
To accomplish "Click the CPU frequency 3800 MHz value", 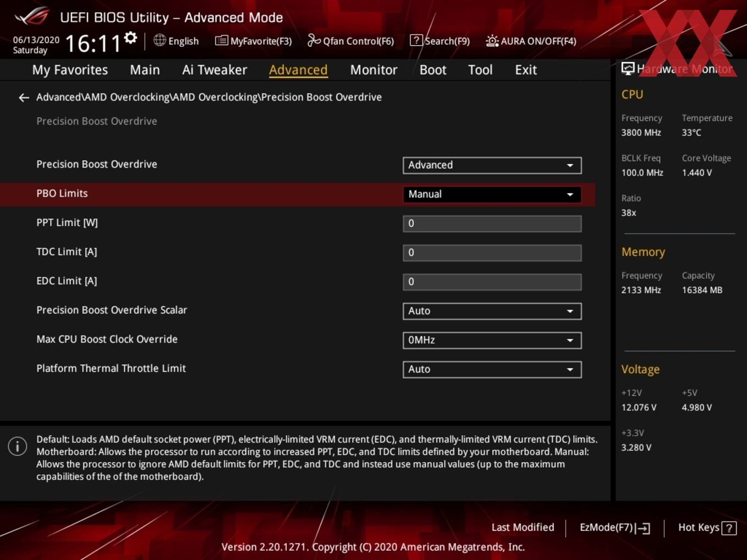I will 641,133.
